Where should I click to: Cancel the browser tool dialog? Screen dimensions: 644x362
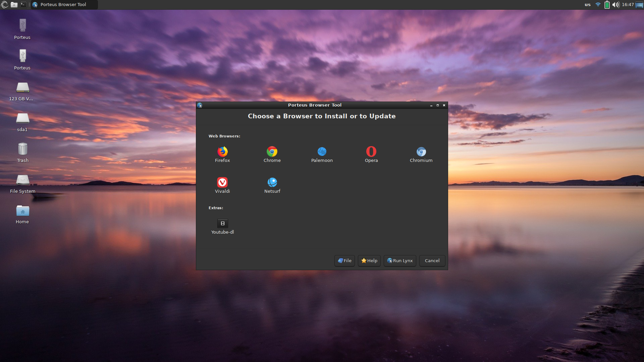tap(432, 260)
